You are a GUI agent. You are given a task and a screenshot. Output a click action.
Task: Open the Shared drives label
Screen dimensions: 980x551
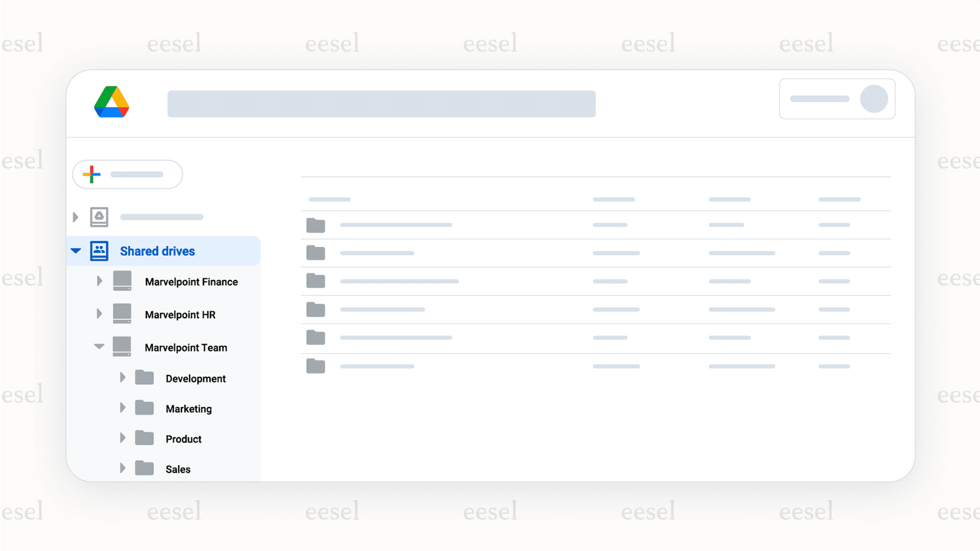(x=157, y=251)
